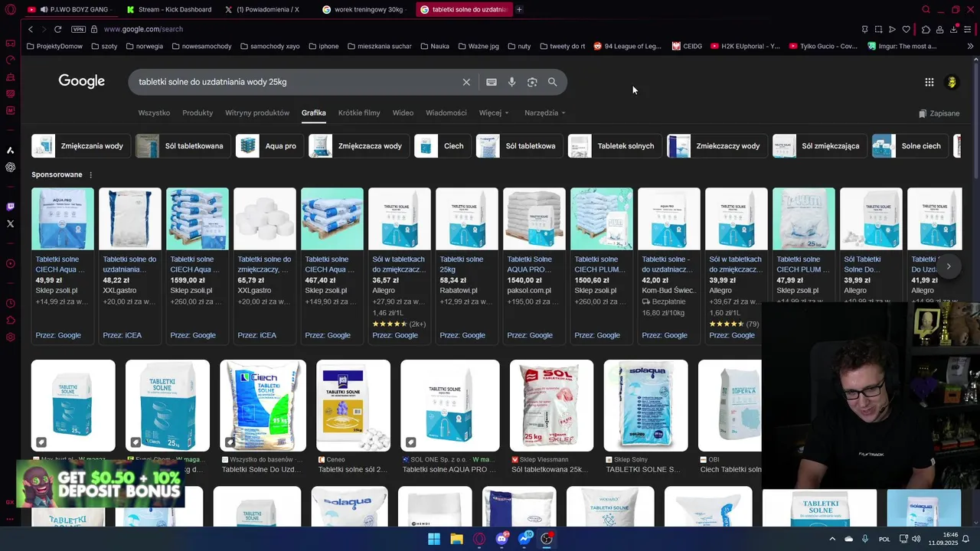Screen dimensions: 980x551
Task: Open browser Downloads icon
Action: tap(953, 29)
